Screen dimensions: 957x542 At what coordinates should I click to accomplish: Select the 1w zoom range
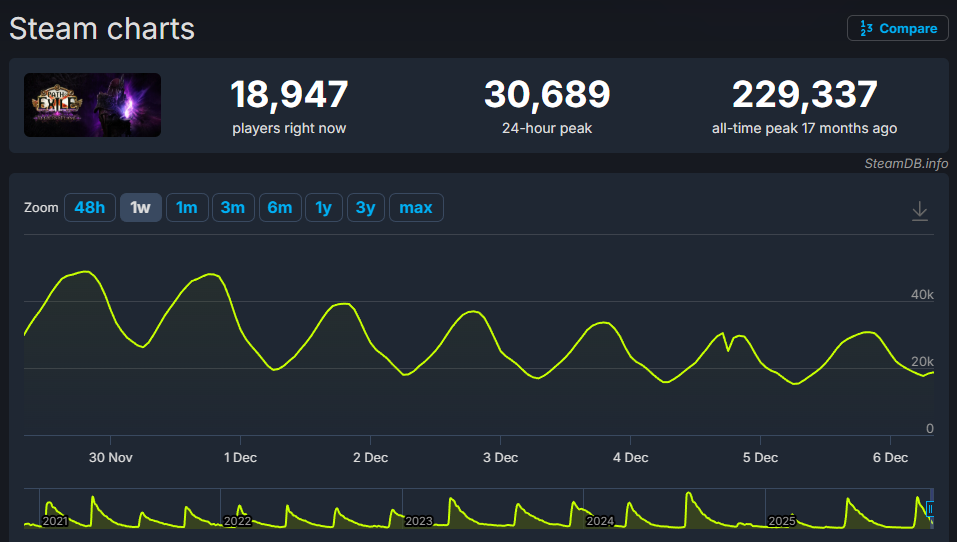(x=140, y=208)
